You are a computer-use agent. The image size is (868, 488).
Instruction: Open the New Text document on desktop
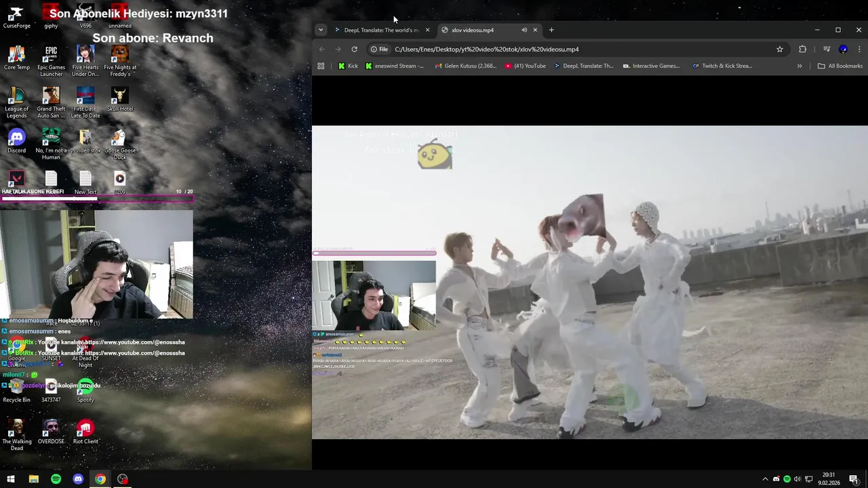85,182
